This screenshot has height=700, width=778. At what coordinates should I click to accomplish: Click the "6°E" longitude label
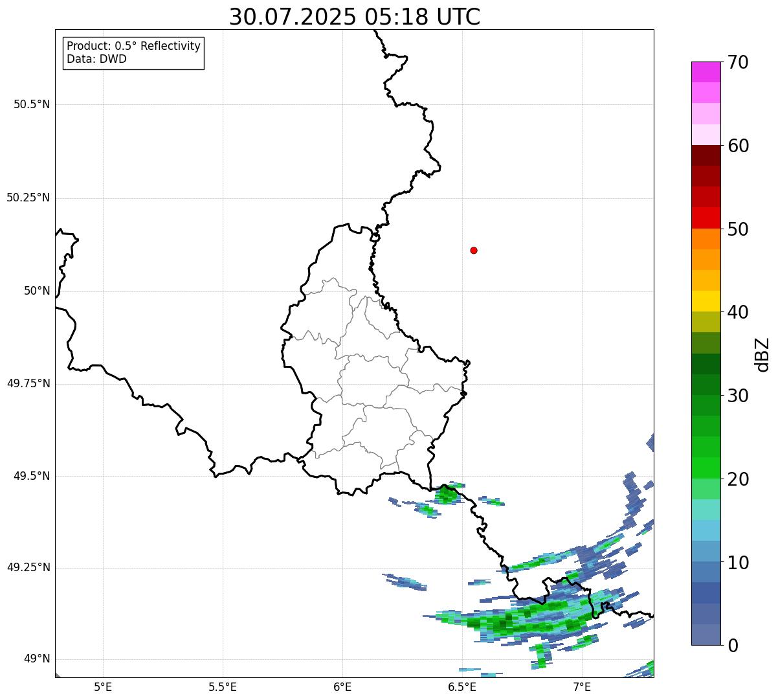[342, 686]
